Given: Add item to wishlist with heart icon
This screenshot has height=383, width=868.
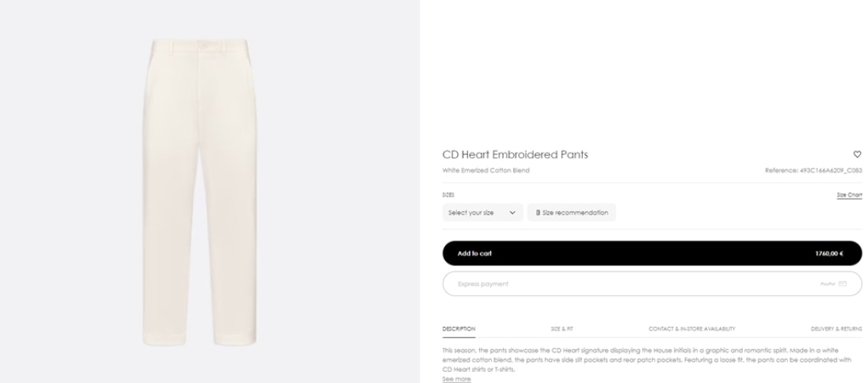Looking at the screenshot, I should click(857, 154).
